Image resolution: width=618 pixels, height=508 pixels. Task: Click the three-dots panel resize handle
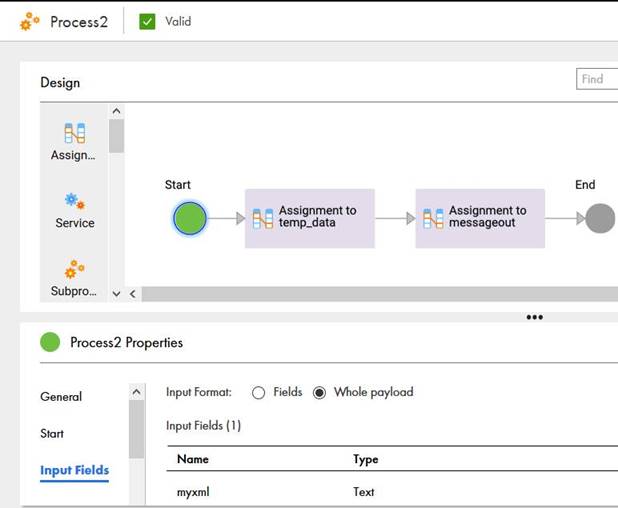tap(535, 317)
